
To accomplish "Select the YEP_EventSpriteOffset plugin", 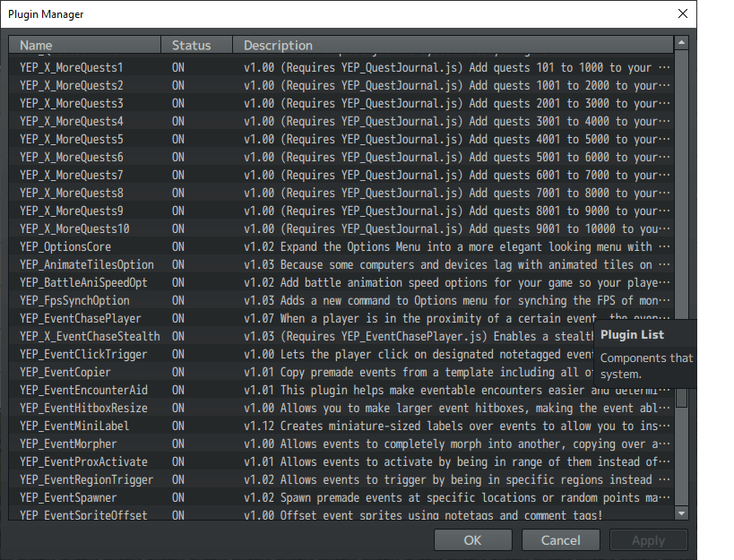I will pyautogui.click(x=341, y=514).
